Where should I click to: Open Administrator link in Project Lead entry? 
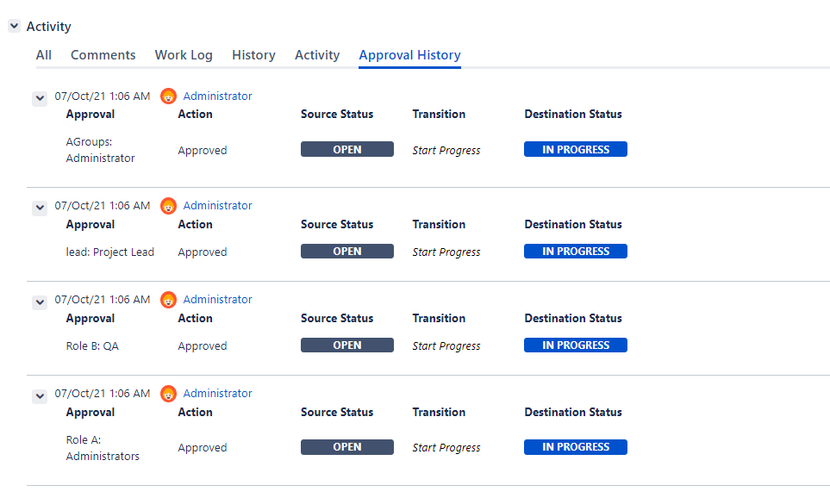coord(217,206)
